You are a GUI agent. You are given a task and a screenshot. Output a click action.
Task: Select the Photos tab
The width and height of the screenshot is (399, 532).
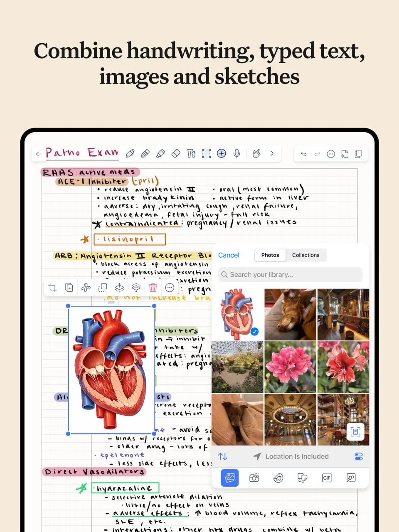click(x=270, y=255)
